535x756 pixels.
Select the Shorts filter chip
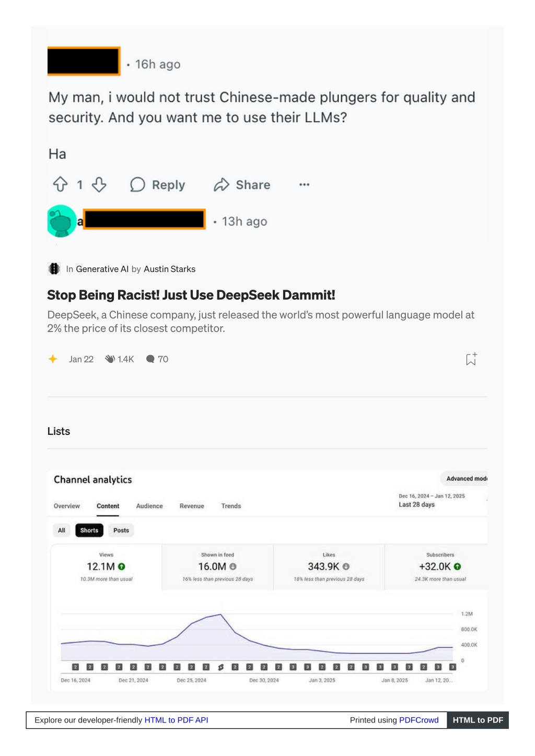click(x=89, y=530)
